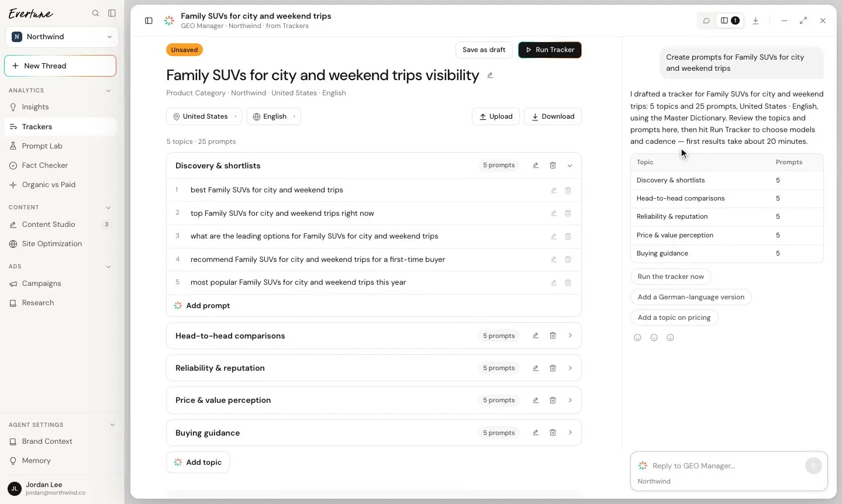
Task: Click the Run Tracker button
Action: (550, 50)
